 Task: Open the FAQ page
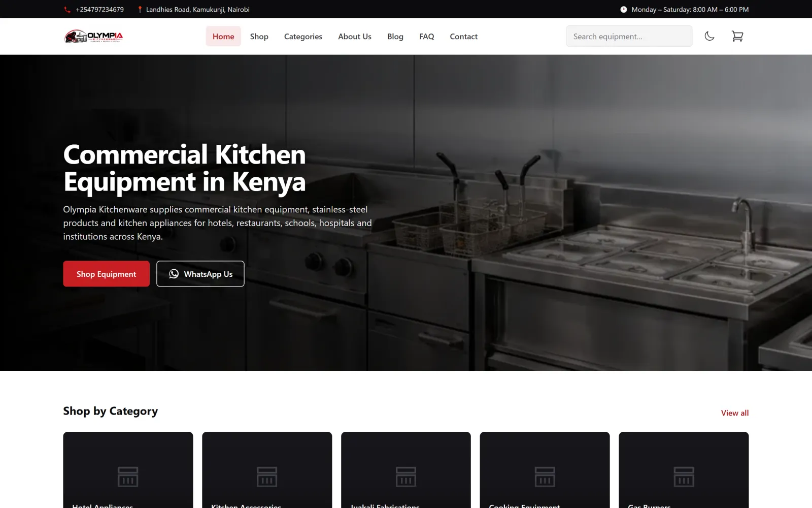click(427, 37)
